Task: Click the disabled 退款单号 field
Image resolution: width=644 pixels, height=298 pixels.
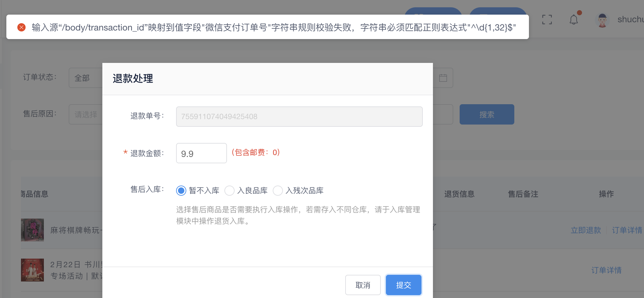Action: (x=299, y=117)
